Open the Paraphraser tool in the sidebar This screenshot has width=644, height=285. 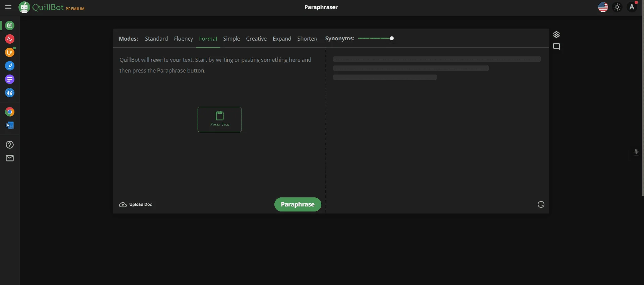click(10, 26)
